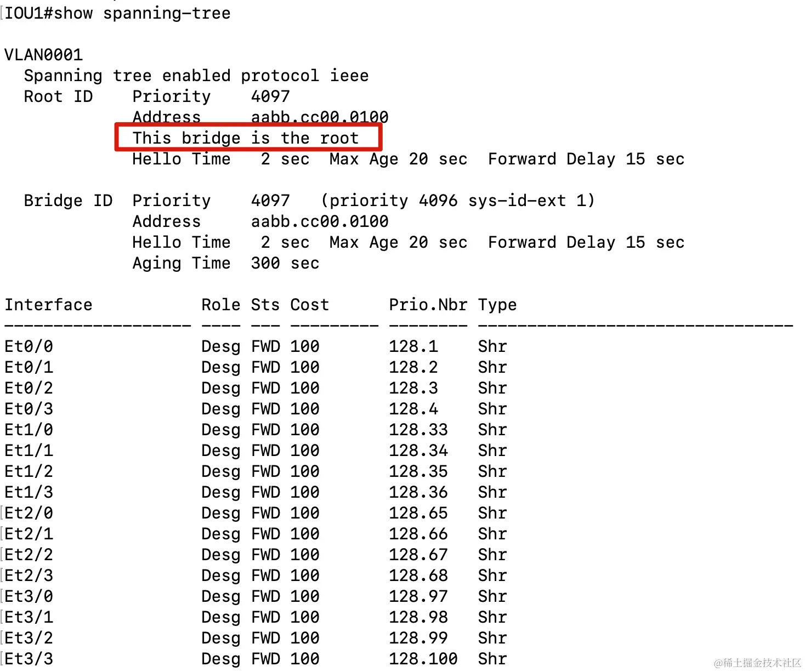Click the 128.33 port priority value

coord(418,430)
